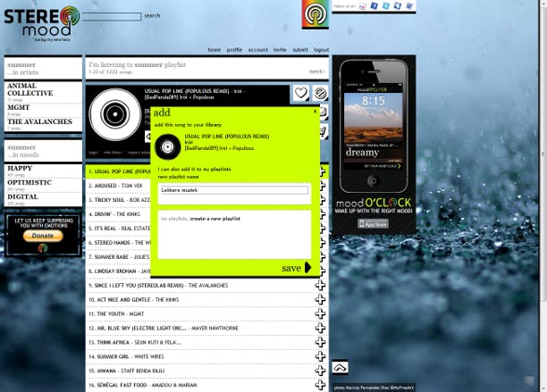Go to the home menu item
The image size is (547, 392).
215,50
